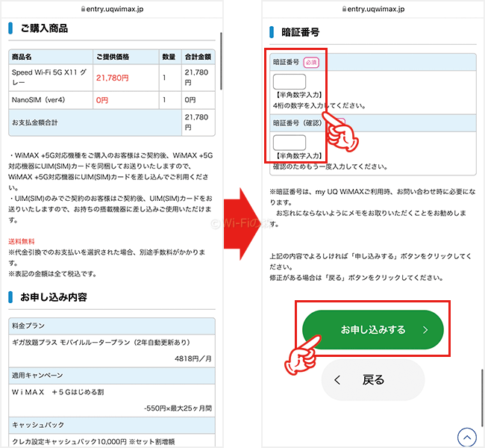Click the 暗証番号（確認） confirmation input field
Screen dimensions: 485x448
pyautogui.click(x=290, y=143)
